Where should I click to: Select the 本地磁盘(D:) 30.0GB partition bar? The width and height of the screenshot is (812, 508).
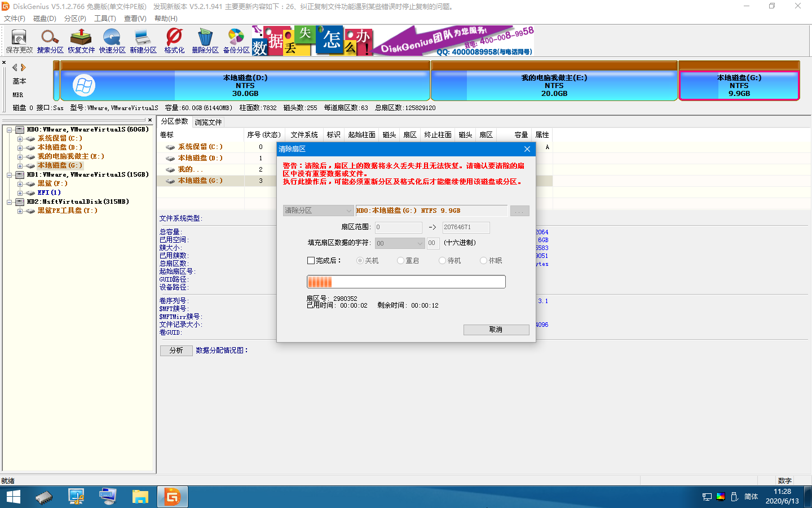(245, 81)
